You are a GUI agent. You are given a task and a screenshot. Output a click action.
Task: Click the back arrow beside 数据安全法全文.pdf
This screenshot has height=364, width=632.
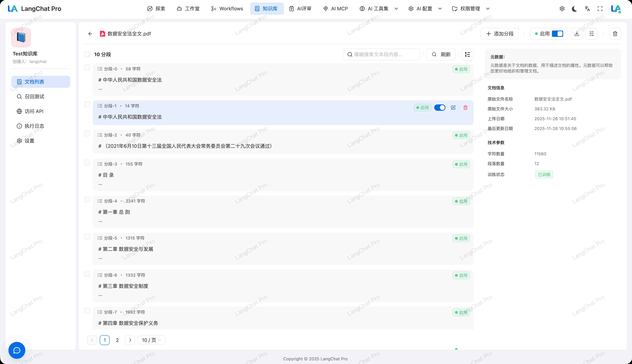click(90, 34)
